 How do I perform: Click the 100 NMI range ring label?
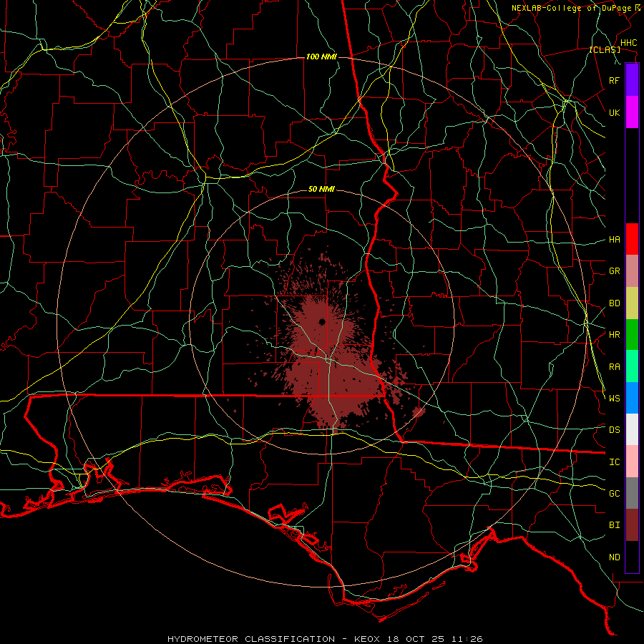(x=321, y=57)
